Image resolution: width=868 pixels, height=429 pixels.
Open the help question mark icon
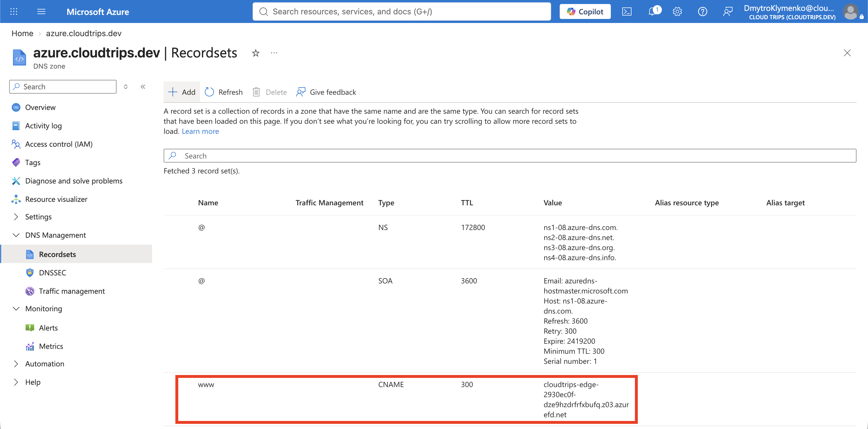702,11
